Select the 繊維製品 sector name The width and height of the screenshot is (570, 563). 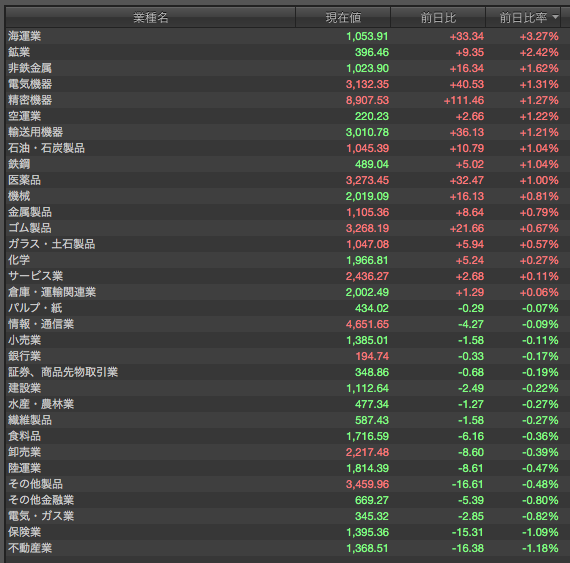(x=30, y=420)
